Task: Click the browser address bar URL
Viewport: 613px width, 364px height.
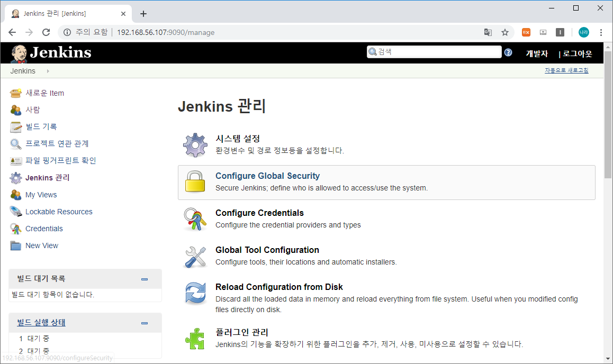Action: point(166,32)
